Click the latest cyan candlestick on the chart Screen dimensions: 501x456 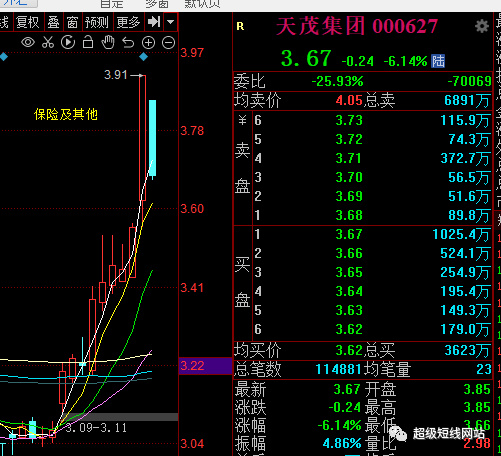[152, 138]
